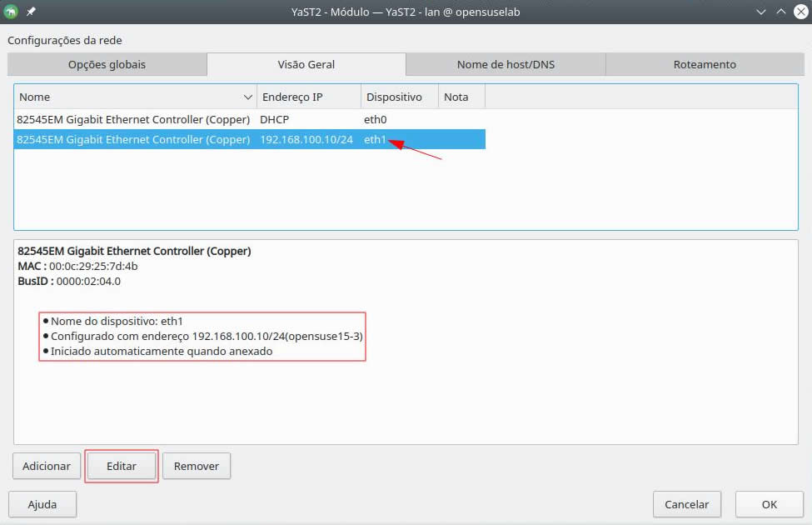This screenshot has width=812, height=525.
Task: Go to the Roteamento tab
Action: click(705, 64)
